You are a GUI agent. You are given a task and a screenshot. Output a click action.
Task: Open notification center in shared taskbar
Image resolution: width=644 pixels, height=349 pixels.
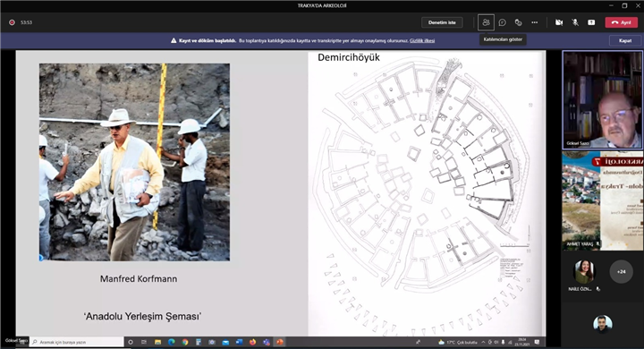537,342
